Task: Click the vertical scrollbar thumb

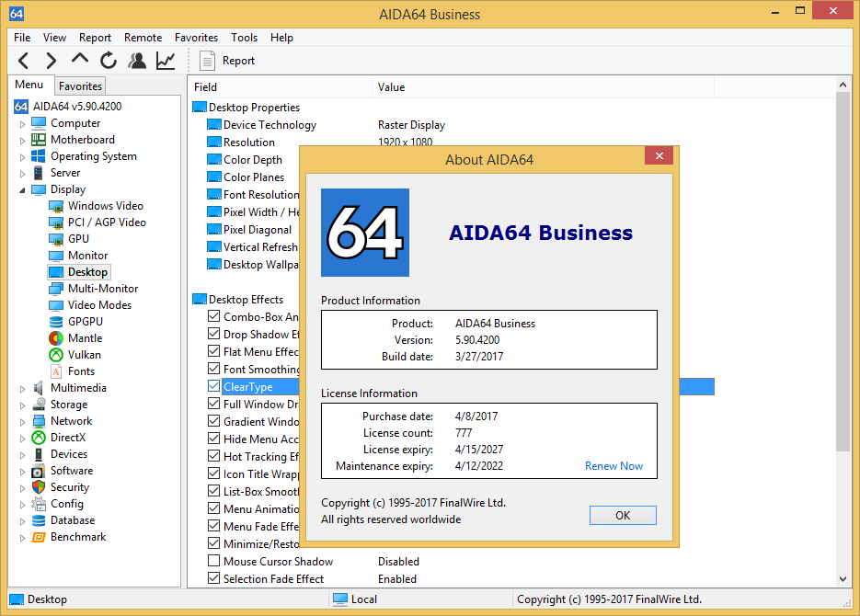Action: [843, 271]
